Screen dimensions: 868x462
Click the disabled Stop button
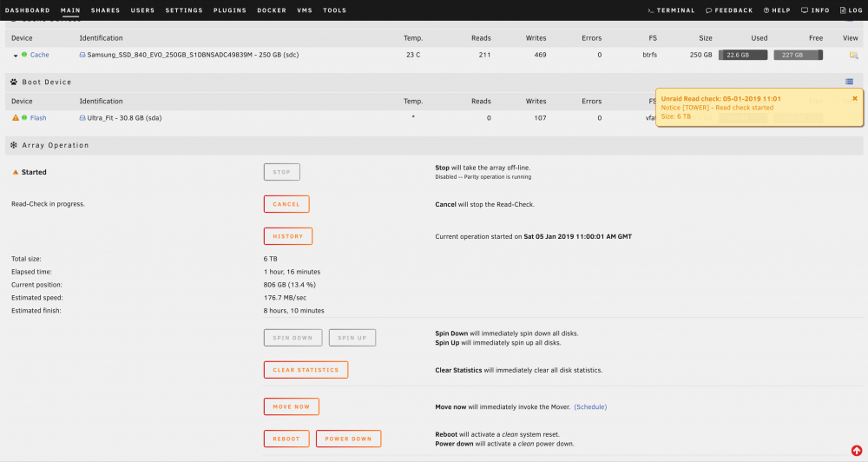282,172
